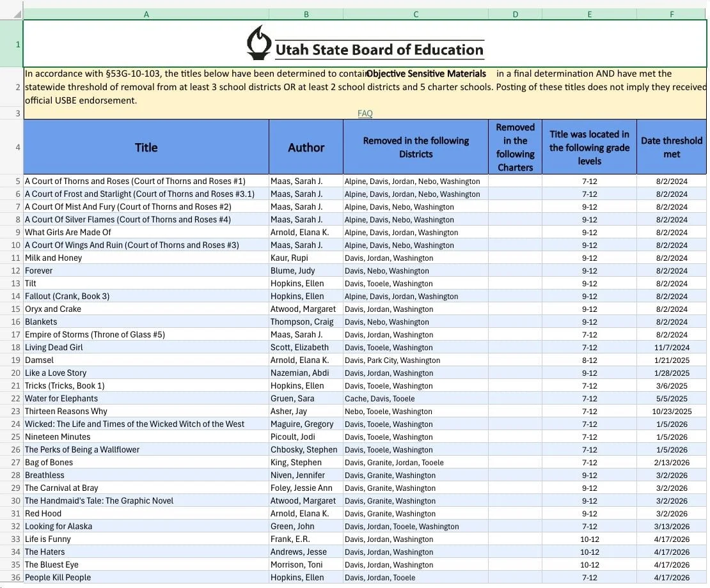Click 'Removed in the following Charters' header
Image resolution: width=710 pixels, height=588 pixels.
tap(516, 147)
